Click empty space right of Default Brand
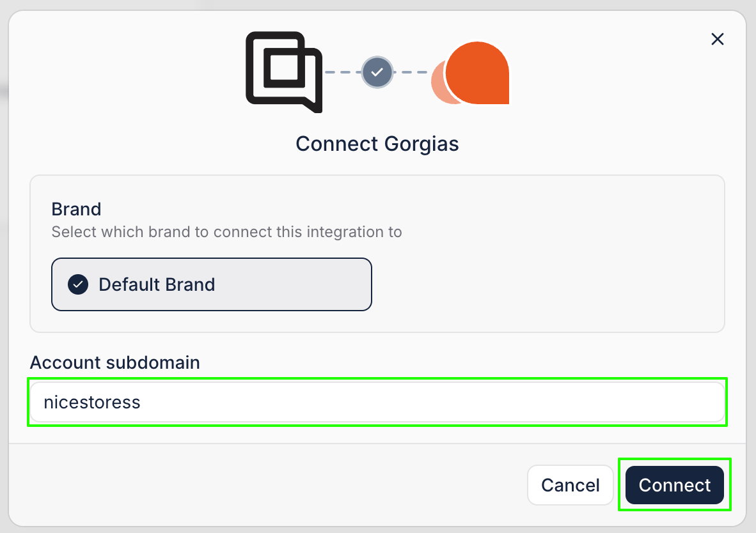This screenshot has height=533, width=756. (x=544, y=284)
